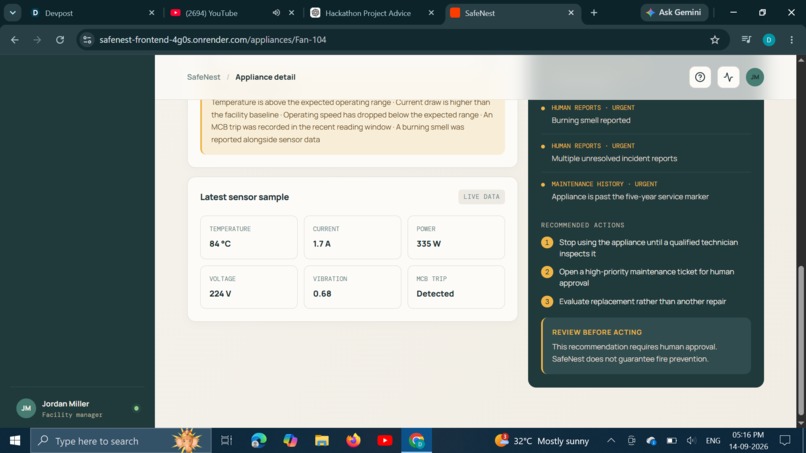Bookmark this page with star icon
The image size is (806, 453).
coord(715,40)
